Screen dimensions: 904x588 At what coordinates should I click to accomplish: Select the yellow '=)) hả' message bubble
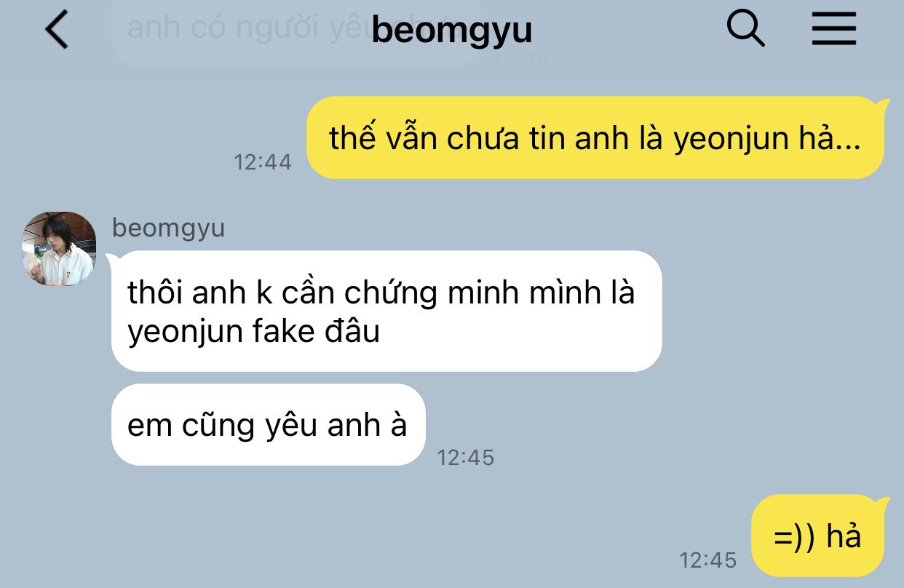(819, 536)
